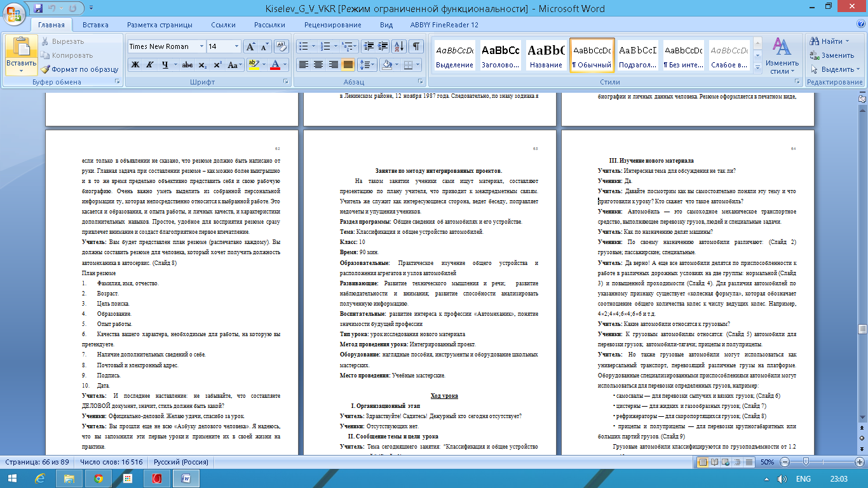Click the Grow Font icon
This screenshot has height=488, width=868.
(x=251, y=46)
